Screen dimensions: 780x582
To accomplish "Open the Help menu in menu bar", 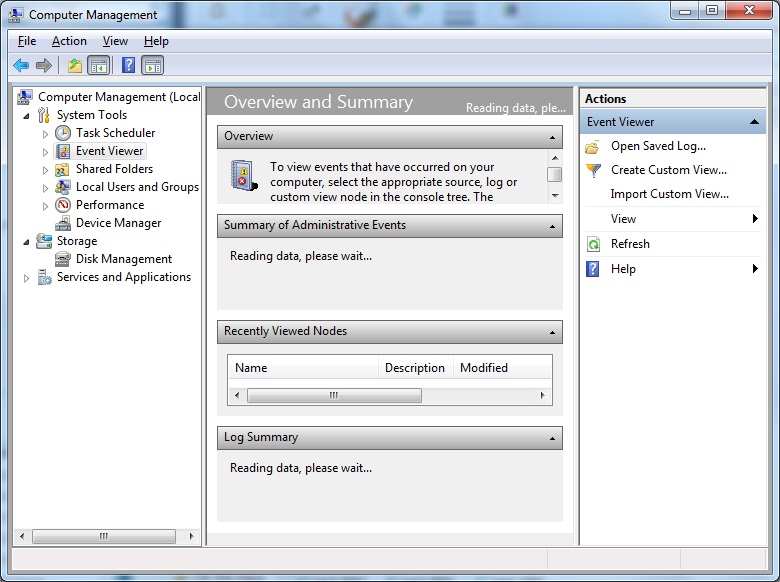I will tap(156, 41).
